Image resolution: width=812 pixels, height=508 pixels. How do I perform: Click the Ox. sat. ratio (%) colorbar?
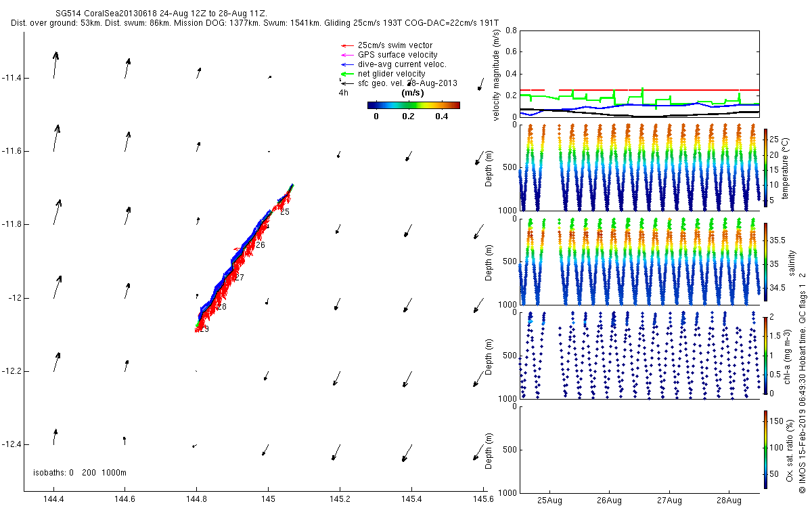pyautogui.click(x=765, y=450)
